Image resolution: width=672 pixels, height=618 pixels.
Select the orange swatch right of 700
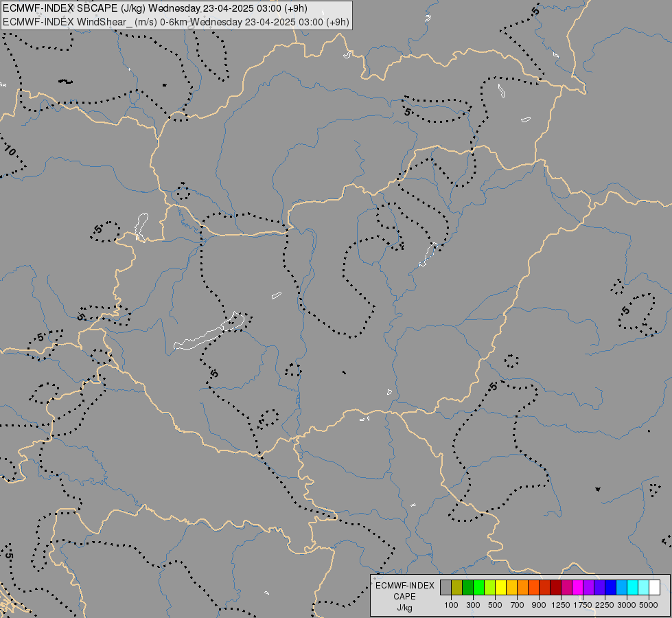pyautogui.click(x=522, y=587)
